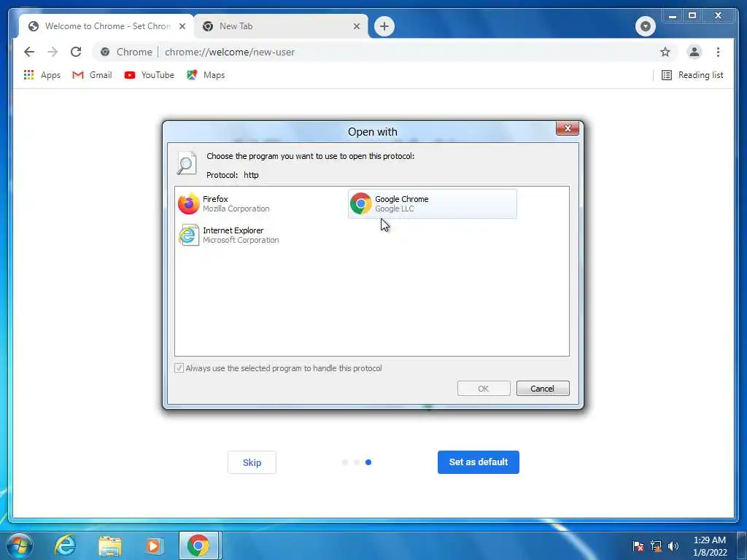Choose Google Chrome in Open with list
The width and height of the screenshot is (747, 560).
[x=432, y=204]
